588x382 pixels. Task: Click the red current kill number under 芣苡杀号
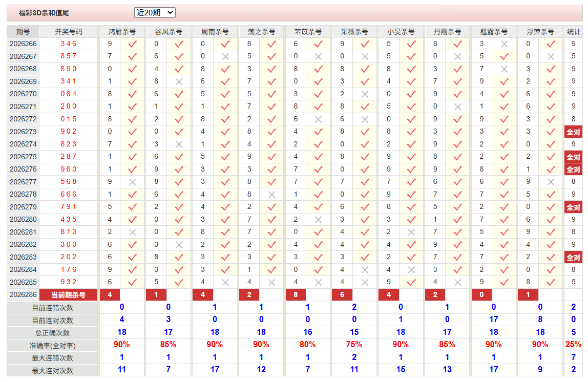[x=296, y=295]
